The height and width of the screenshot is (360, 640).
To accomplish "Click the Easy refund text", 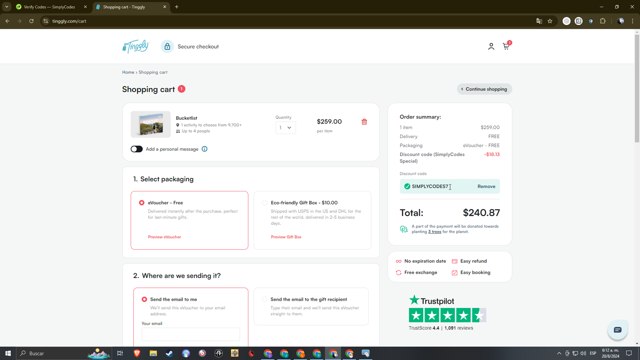I will (473, 261).
